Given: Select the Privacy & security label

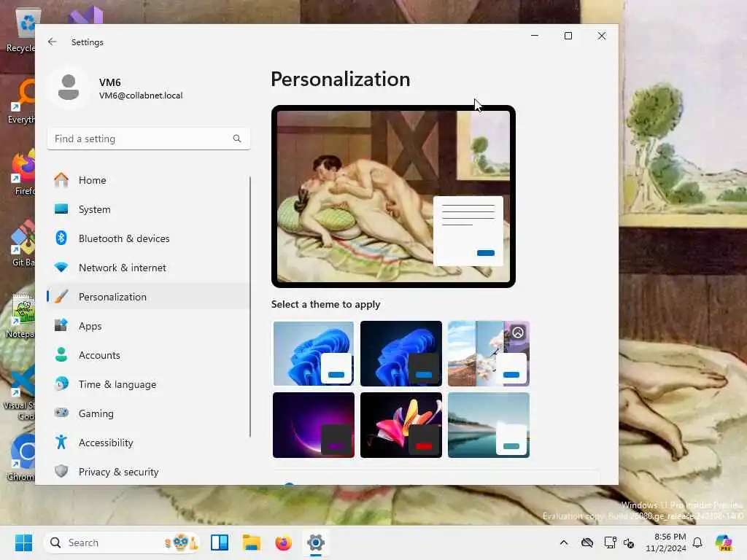Looking at the screenshot, I should (x=119, y=472).
